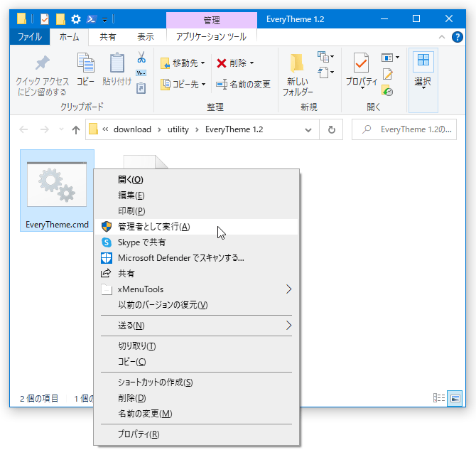The image size is (476, 455).
Task: Choose 削除(D) from the context menu
Action: 196,398
